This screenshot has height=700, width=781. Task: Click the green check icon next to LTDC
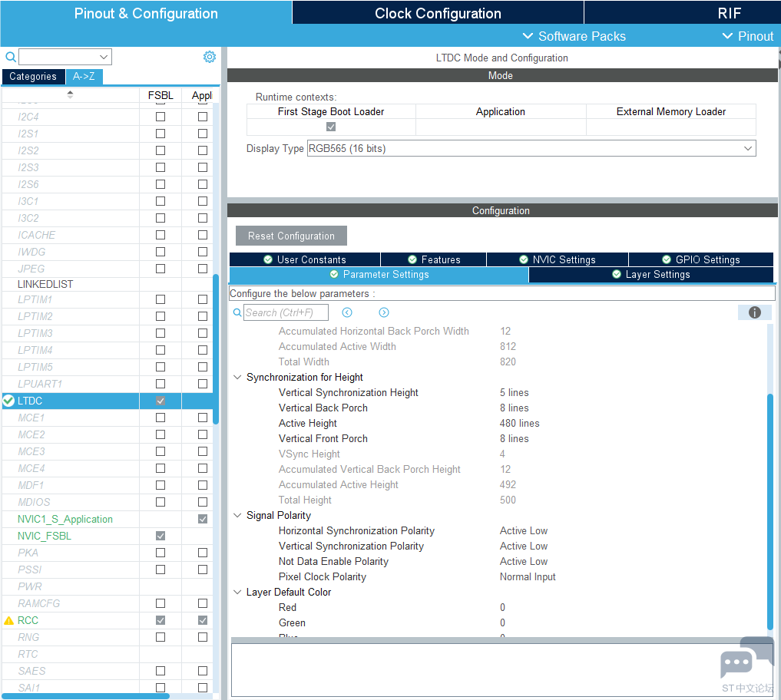click(x=8, y=401)
